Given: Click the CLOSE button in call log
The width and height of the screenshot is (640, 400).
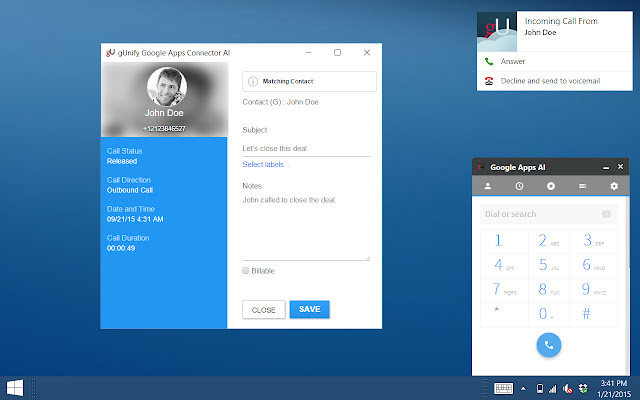Looking at the screenshot, I should (264, 310).
